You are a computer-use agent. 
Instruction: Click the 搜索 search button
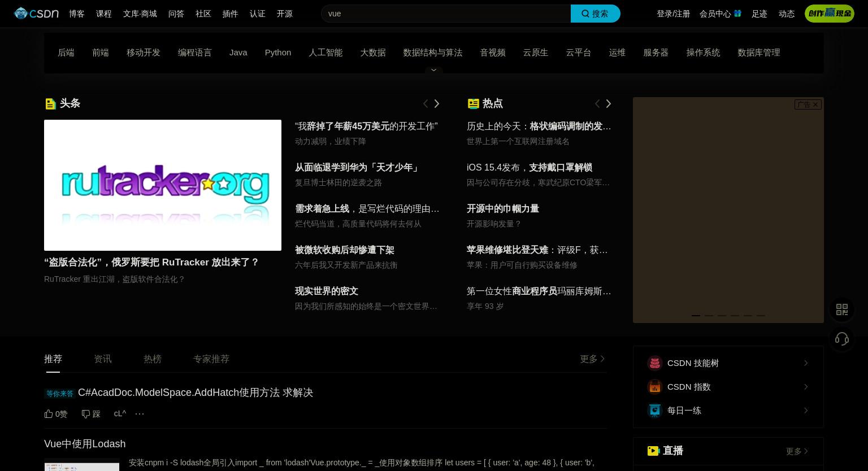click(x=596, y=14)
